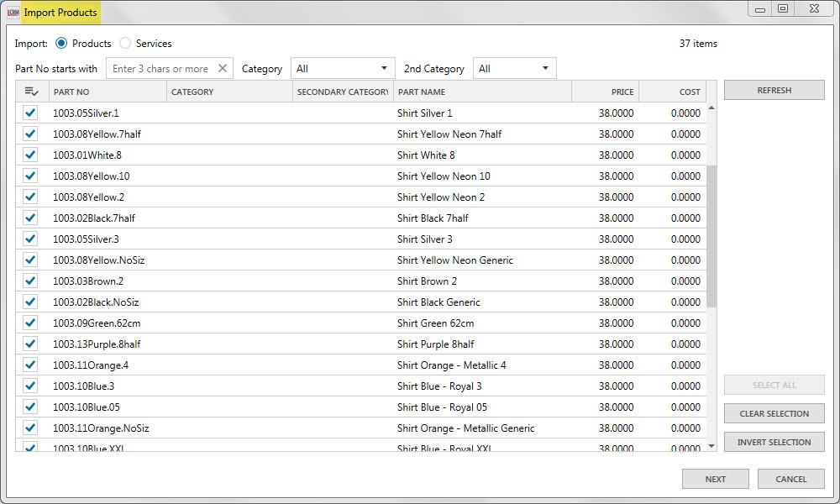The height and width of the screenshot is (504, 840).
Task: Open the Category dropdown
Action: coord(342,69)
